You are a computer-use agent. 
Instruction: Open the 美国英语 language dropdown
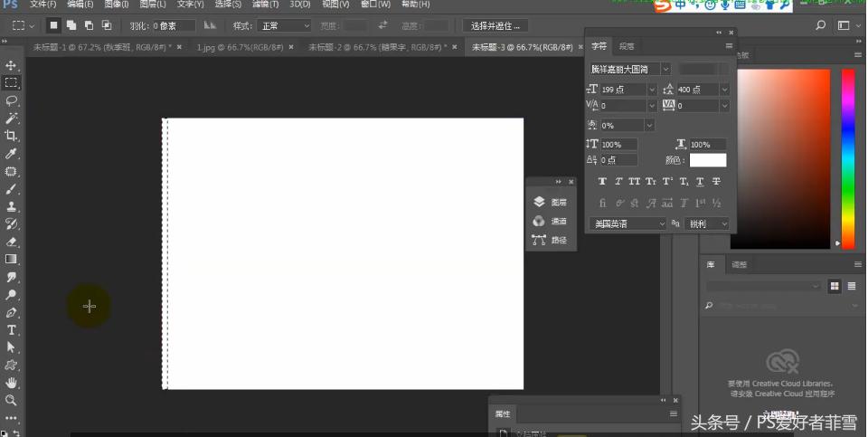627,223
